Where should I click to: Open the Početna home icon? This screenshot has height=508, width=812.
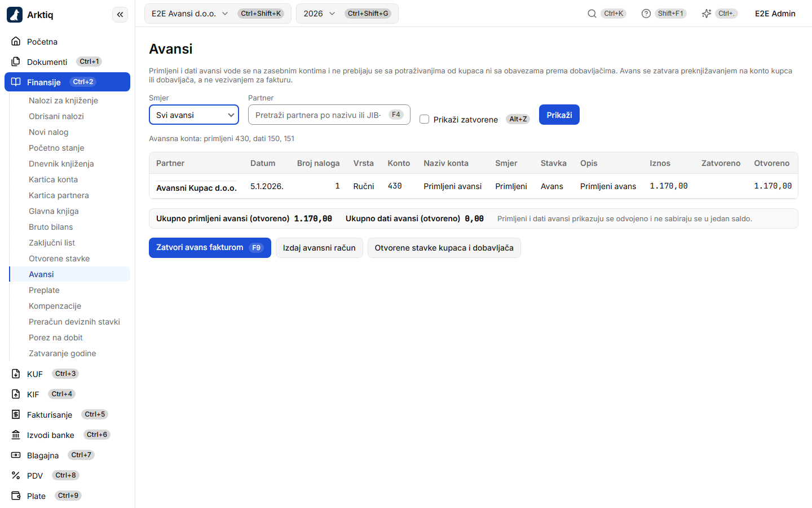click(x=16, y=41)
